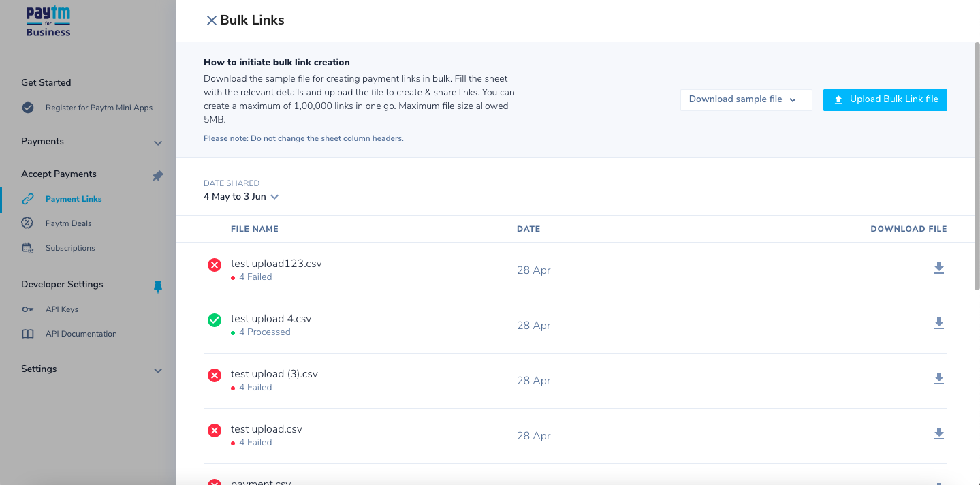Open API Documentation book icon
Screen dimensions: 980x485
28,333
